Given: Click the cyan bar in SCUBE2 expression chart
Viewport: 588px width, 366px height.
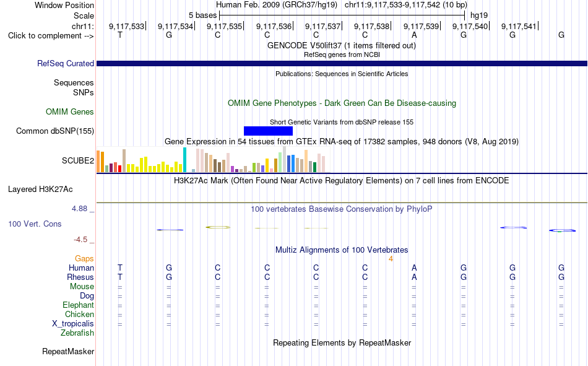Looking at the screenshot, I should pos(184,160).
